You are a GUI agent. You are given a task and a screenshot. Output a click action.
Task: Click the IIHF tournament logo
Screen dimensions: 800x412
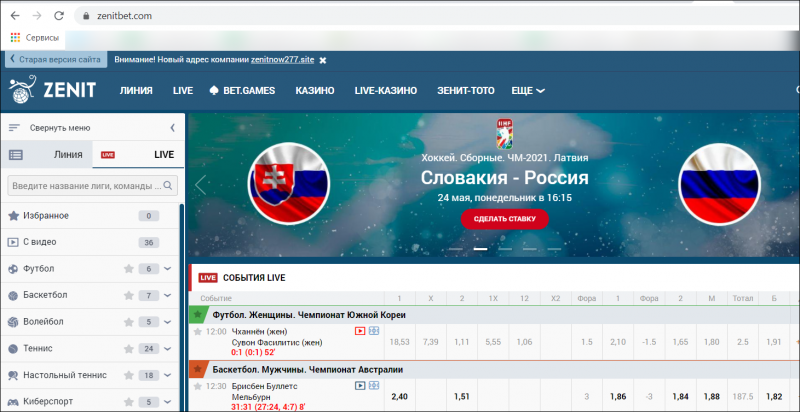pos(505,134)
